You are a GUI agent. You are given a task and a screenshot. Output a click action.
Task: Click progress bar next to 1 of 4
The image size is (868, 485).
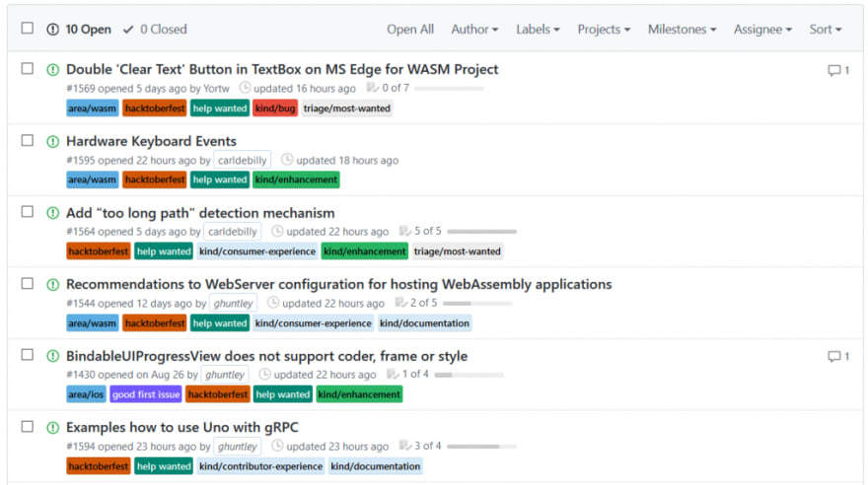click(x=469, y=375)
